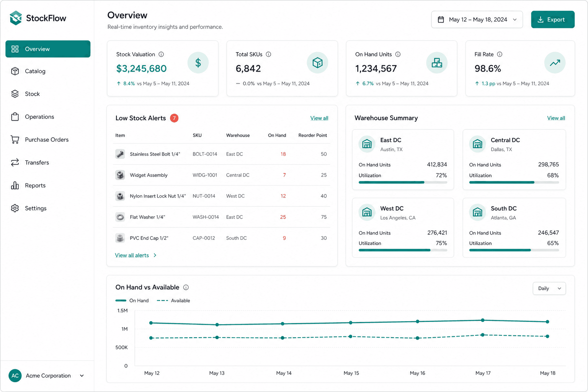The width and height of the screenshot is (588, 392).
Task: Open the date range dropdown
Action: pos(477,20)
